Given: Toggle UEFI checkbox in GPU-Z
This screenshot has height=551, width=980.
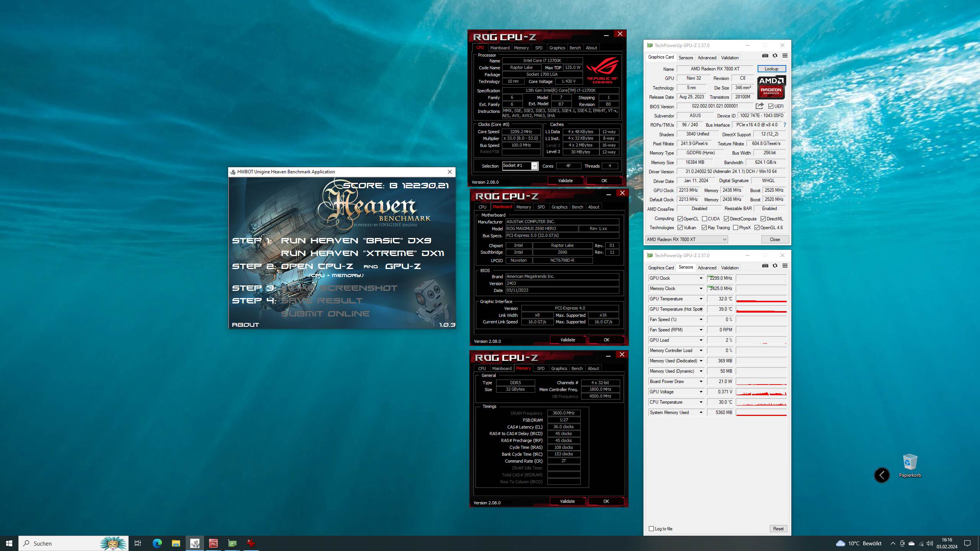Looking at the screenshot, I should point(771,106).
